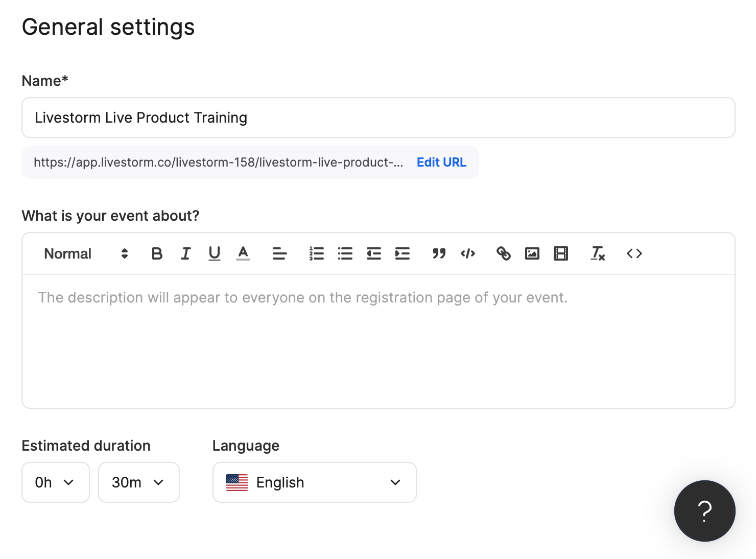
Task: Change the 0h hours duration dropdown
Action: tap(56, 482)
